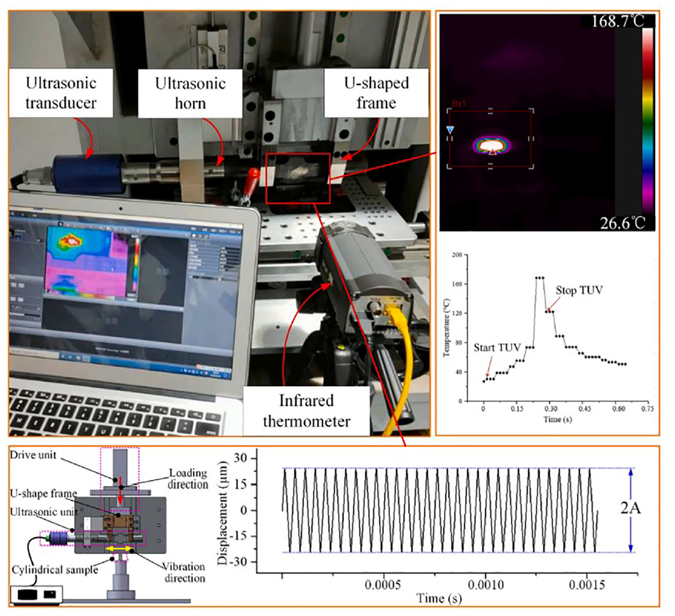This screenshot has height=616, width=675.
Task: Click the blue 2A amplitude arrow
Action: 630,510
